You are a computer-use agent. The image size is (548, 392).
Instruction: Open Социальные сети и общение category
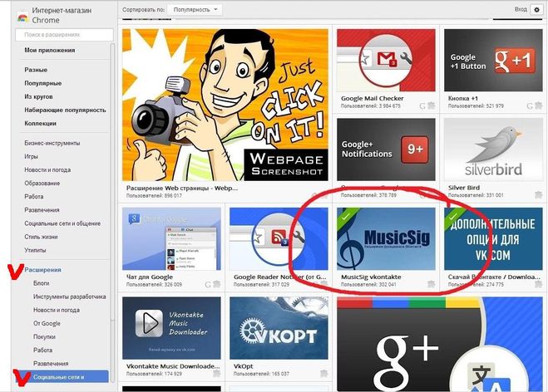(62, 223)
